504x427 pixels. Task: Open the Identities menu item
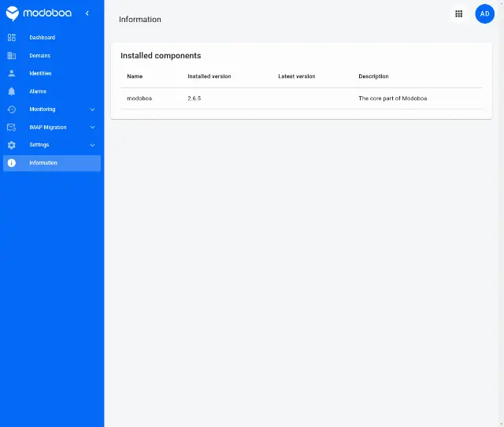click(x=52, y=73)
